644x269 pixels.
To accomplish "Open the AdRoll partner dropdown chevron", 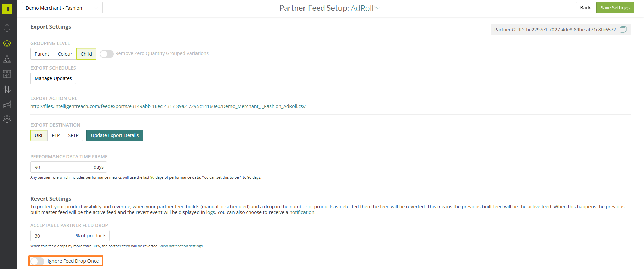I will (378, 8).
